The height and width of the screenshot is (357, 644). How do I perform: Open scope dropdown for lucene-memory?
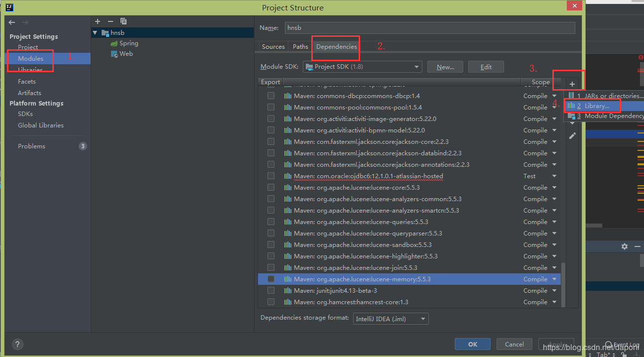(x=554, y=279)
